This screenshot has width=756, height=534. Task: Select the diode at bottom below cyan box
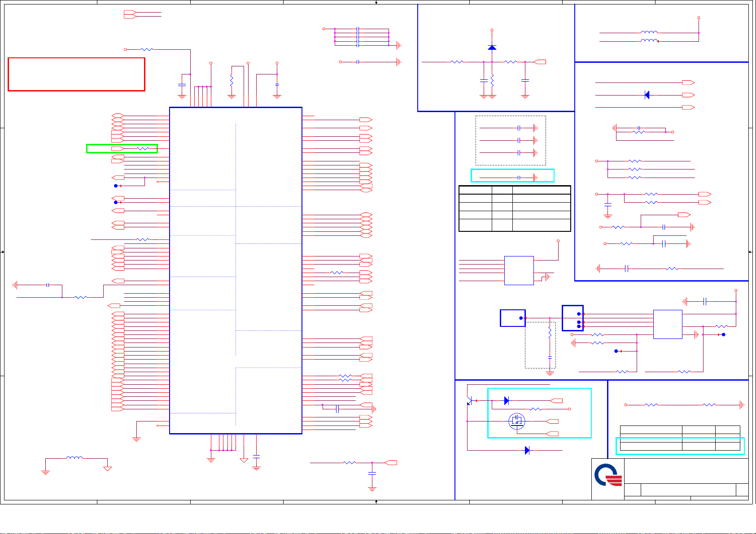[x=527, y=450]
